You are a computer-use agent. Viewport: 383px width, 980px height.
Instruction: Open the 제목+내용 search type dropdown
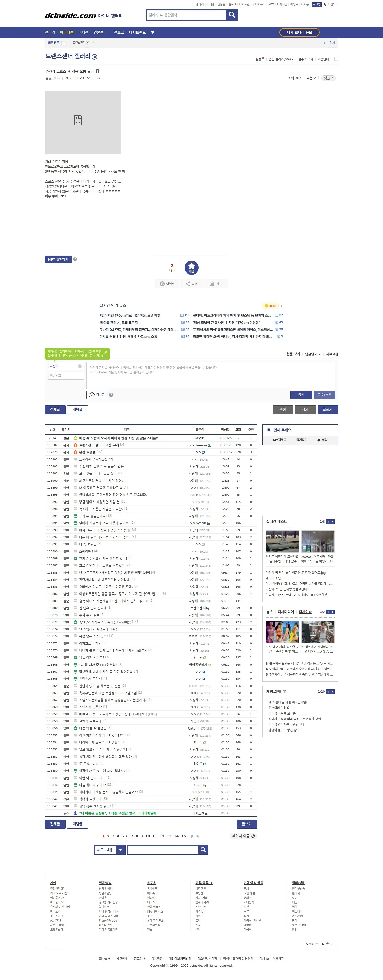pyautogui.click(x=110, y=850)
